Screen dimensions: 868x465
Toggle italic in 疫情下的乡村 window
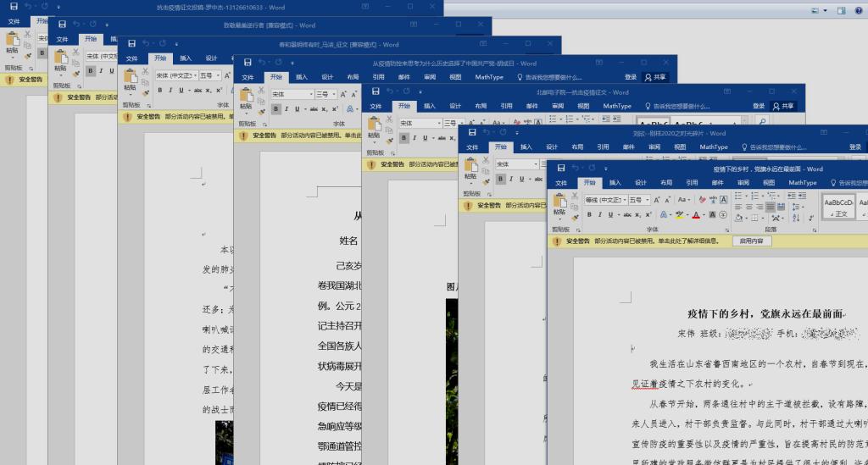[600, 214]
